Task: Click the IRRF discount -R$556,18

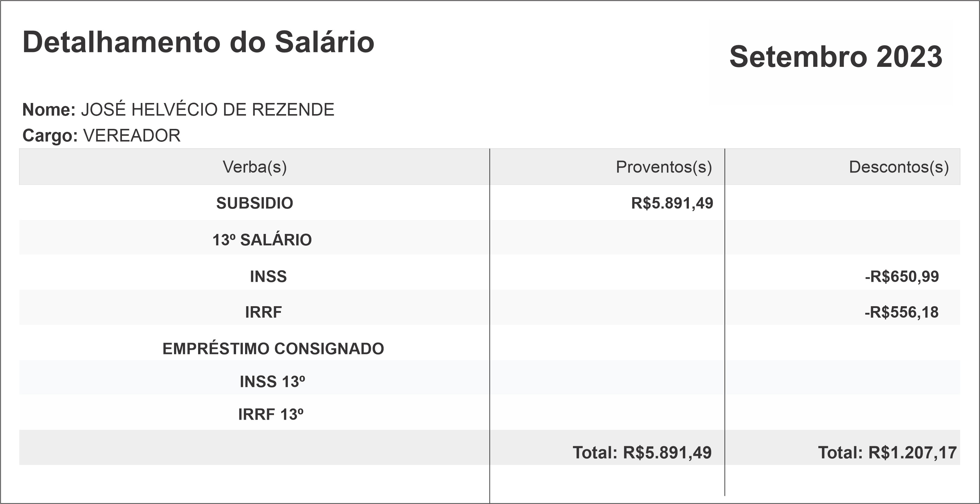Action: point(901,312)
